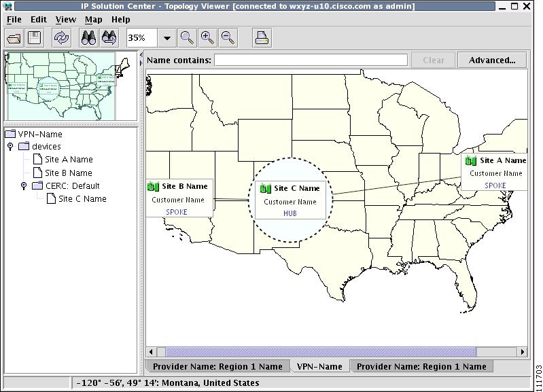Refresh topology with circular arrows icon
This screenshot has width=543, height=392.
[x=61, y=38]
